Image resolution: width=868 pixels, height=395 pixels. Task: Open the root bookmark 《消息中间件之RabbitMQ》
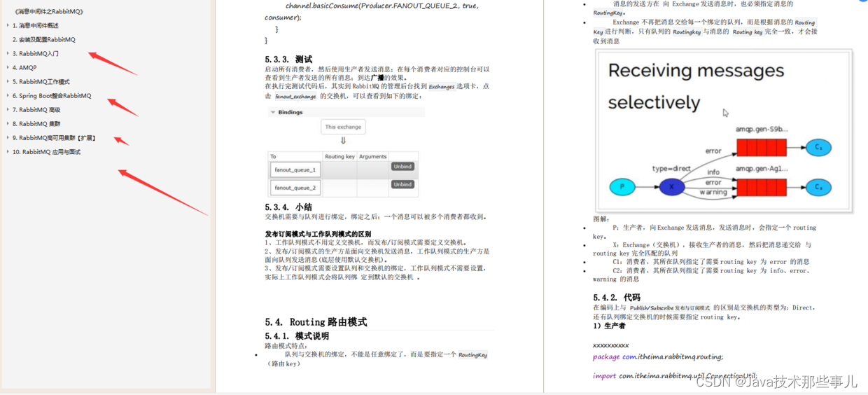click(x=49, y=11)
